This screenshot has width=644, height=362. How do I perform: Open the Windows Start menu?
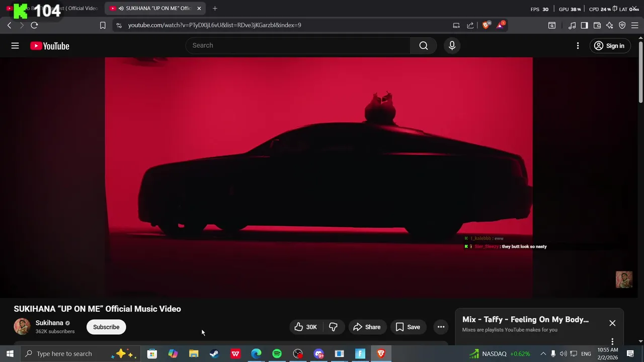10,353
